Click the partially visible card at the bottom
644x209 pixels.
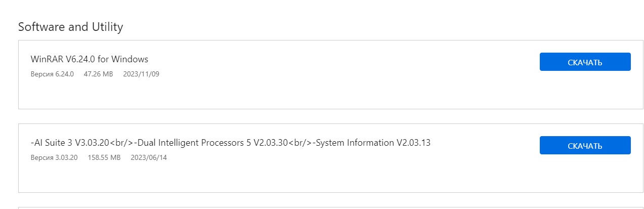(x=304, y=208)
